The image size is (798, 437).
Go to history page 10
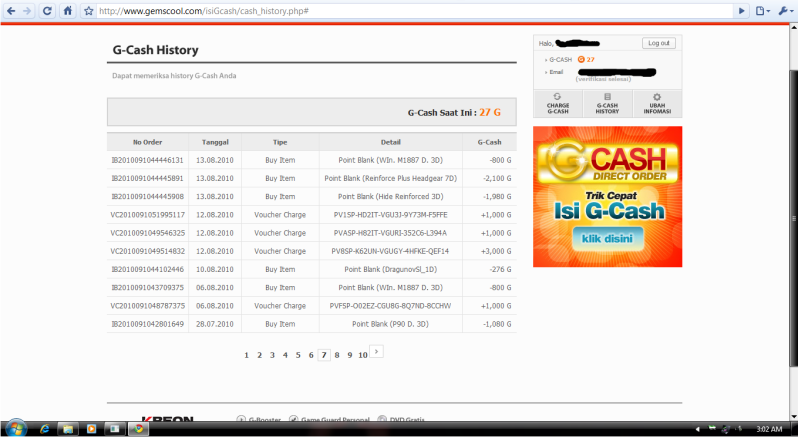[362, 355]
